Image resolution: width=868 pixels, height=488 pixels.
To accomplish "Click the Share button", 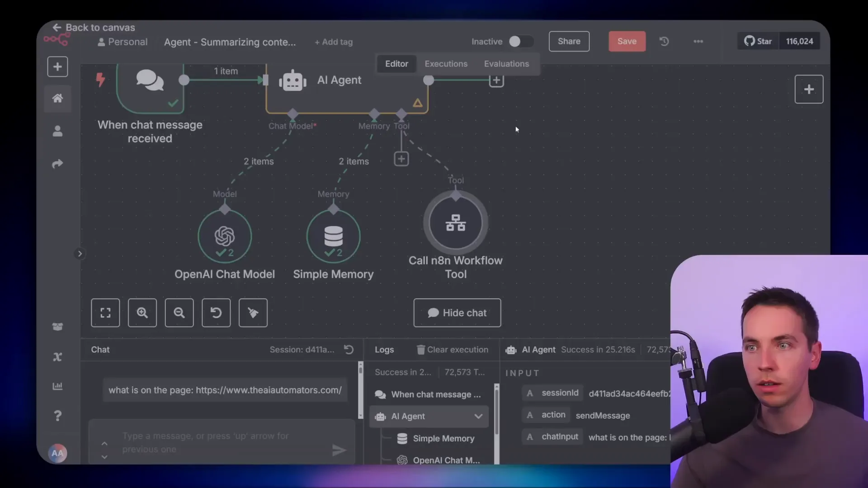I will [569, 42].
